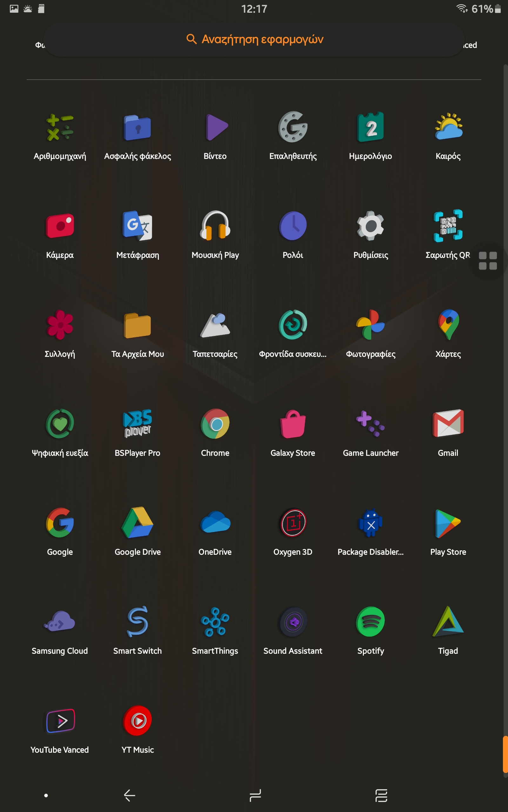
Task: Launch YouTube Vanced
Action: pyautogui.click(x=60, y=721)
